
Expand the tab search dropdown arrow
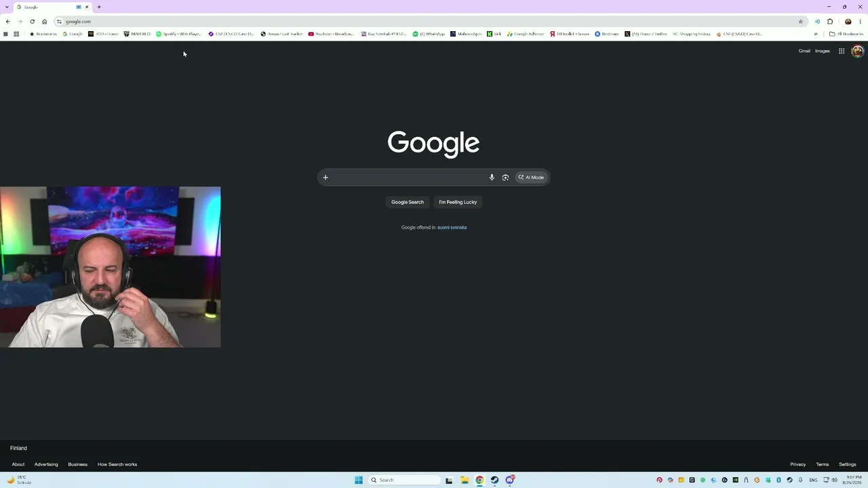[6, 7]
